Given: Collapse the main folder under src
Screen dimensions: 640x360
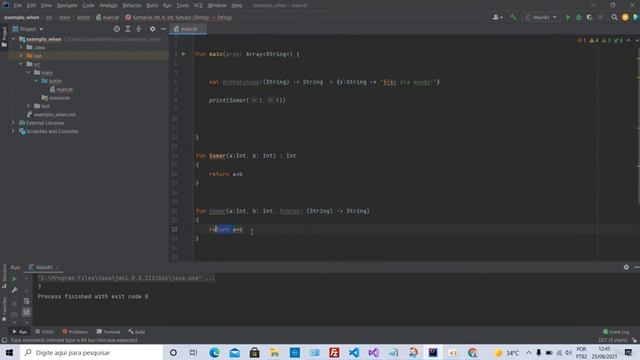Looking at the screenshot, I should 29,72.
